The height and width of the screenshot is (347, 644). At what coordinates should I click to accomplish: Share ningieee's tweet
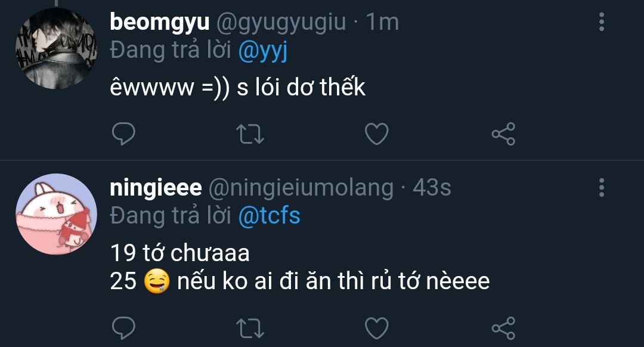pos(503,327)
